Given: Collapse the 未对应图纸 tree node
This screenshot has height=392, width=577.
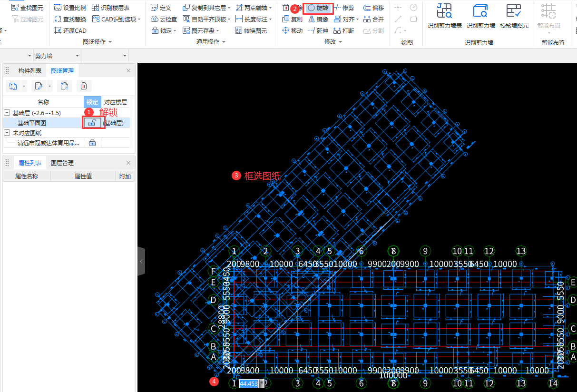Looking at the screenshot, I should coord(7,133).
